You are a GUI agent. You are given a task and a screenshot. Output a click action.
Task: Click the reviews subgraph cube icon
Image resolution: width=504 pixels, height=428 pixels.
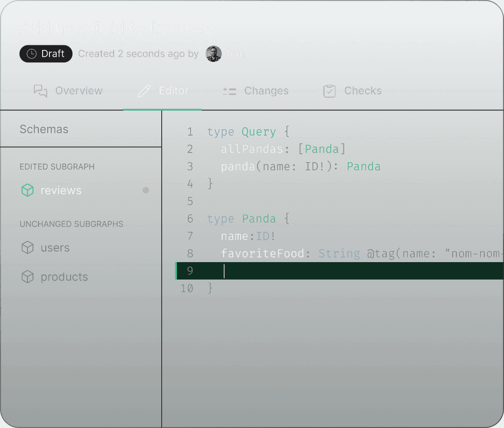tap(27, 190)
